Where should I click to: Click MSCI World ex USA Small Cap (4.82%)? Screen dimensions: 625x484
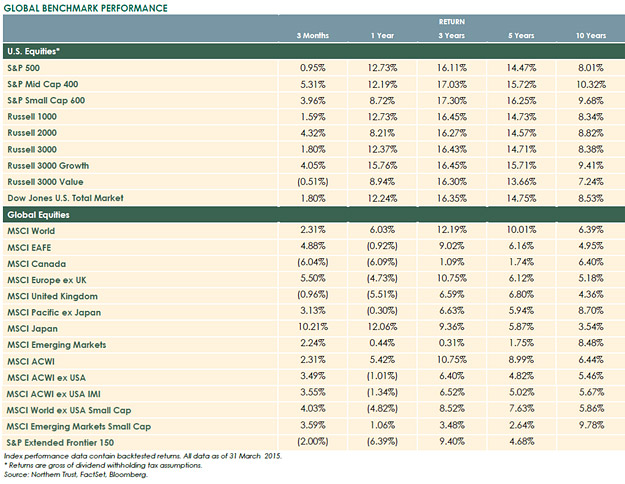(382, 409)
